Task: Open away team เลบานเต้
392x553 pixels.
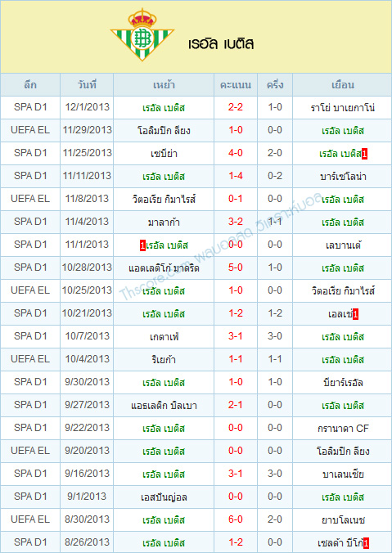Action: [x=343, y=245]
